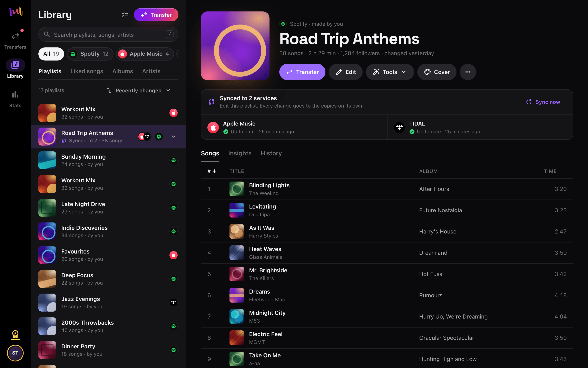Screen dimensions: 588x368
Task: Click the Library icon in sidebar
Action: coord(15,65)
